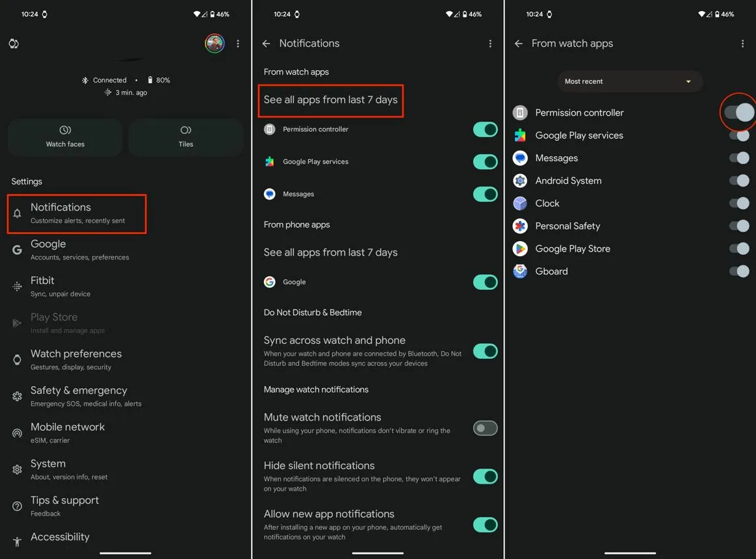The height and width of the screenshot is (559, 756).
Task: Tap the profile avatar on the watch home screen
Action: (x=215, y=44)
